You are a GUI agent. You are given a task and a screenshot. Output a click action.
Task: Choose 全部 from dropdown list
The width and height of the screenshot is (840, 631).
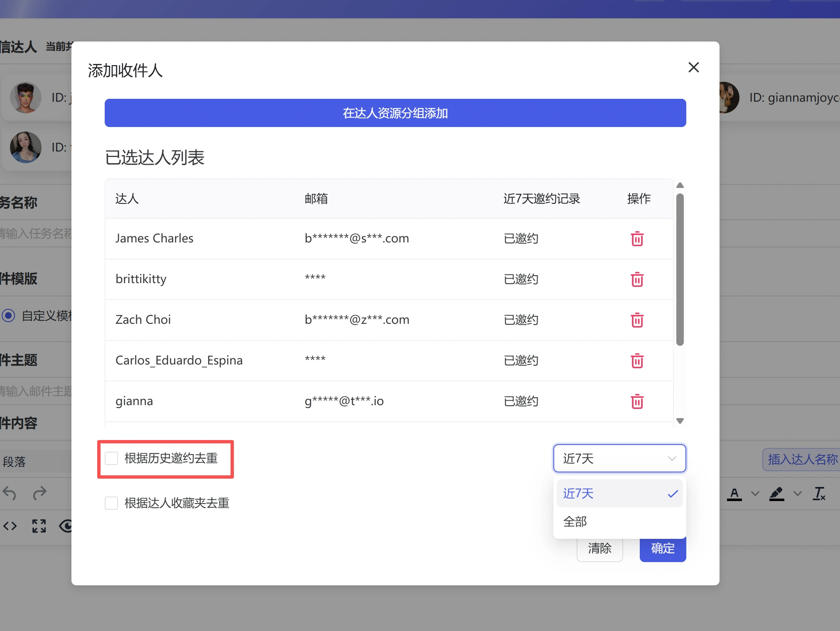(x=575, y=521)
